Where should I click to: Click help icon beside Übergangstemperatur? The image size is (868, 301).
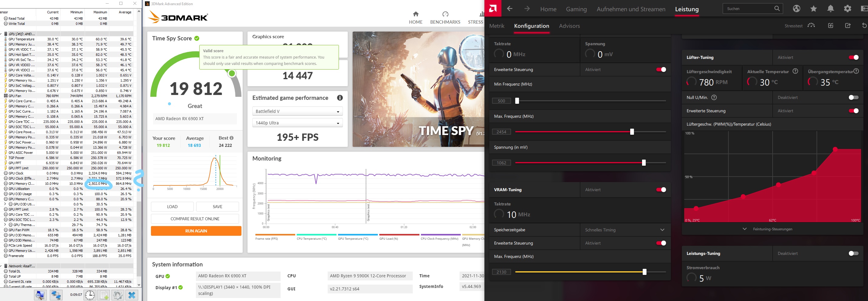(856, 71)
